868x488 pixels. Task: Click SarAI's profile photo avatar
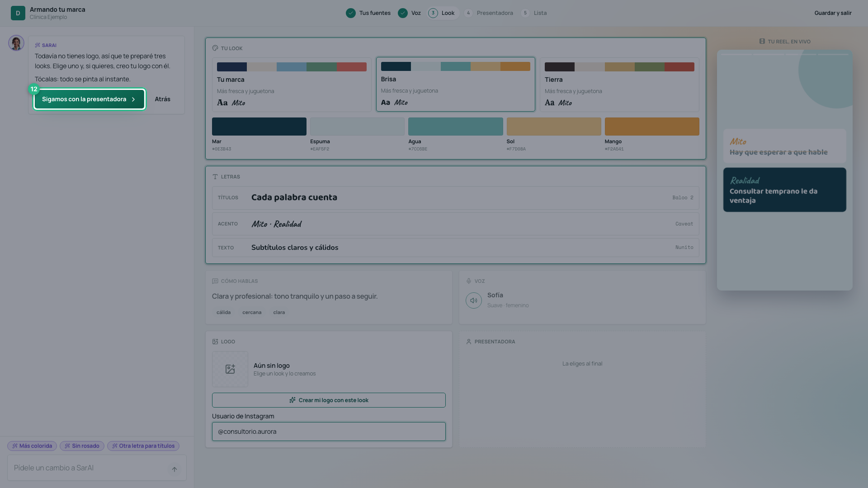[16, 43]
